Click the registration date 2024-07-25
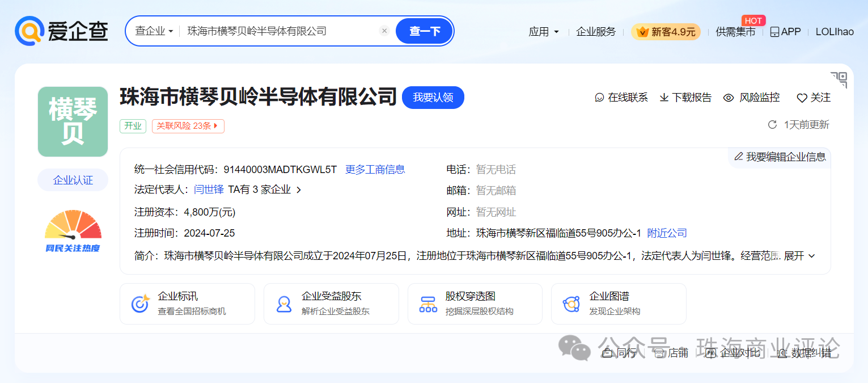 pyautogui.click(x=209, y=233)
